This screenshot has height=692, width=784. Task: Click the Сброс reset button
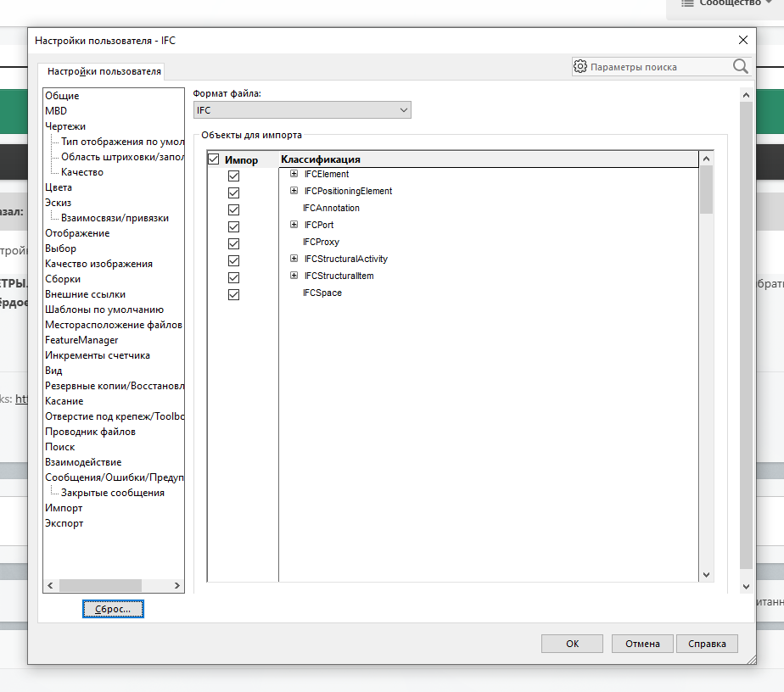pyautogui.click(x=113, y=609)
